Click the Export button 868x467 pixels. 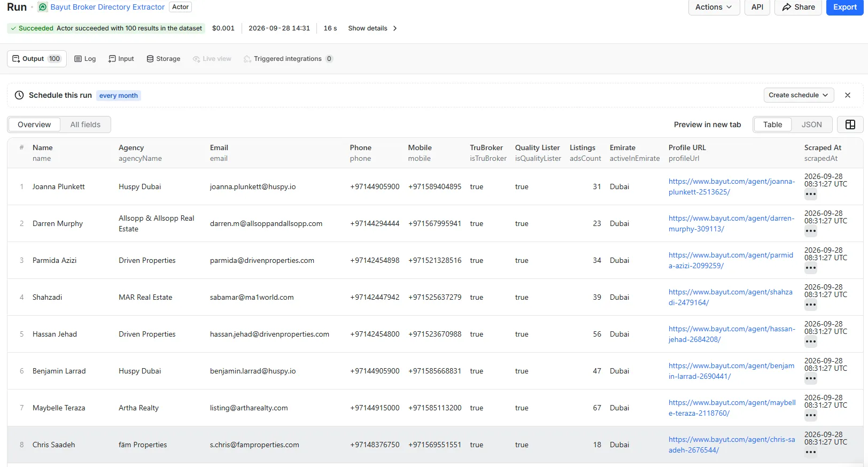[845, 7]
